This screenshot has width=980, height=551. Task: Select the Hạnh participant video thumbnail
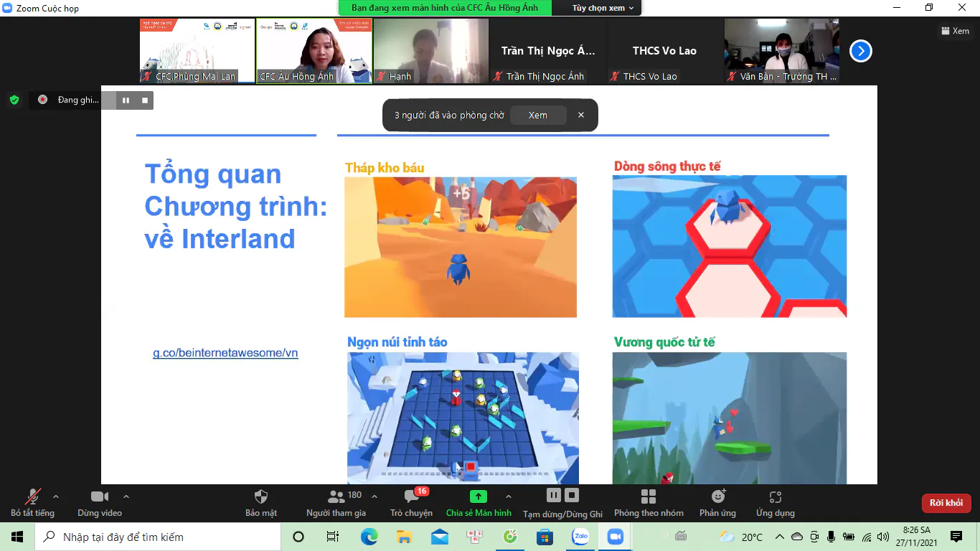coord(431,51)
